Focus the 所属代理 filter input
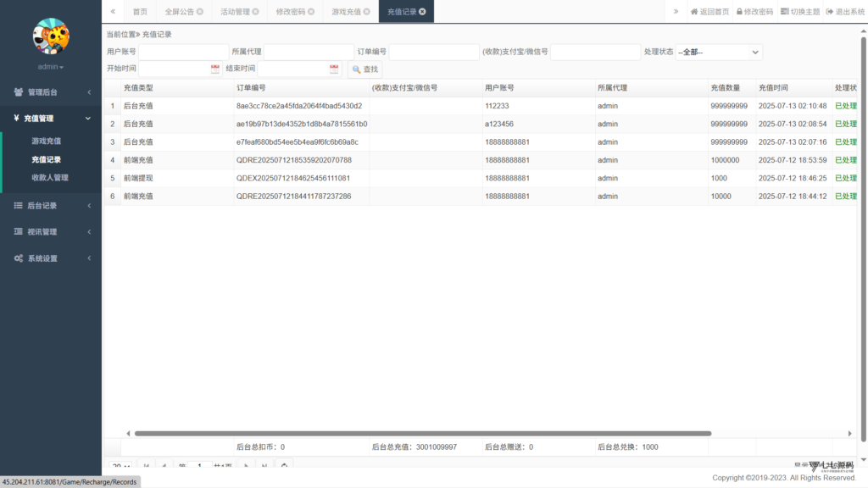The height and width of the screenshot is (488, 868). coord(309,52)
